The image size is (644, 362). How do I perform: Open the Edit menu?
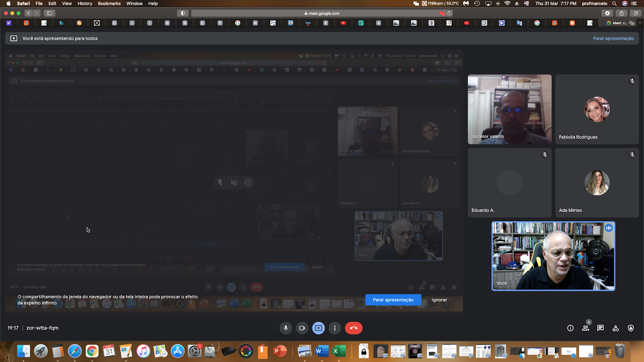(52, 3)
